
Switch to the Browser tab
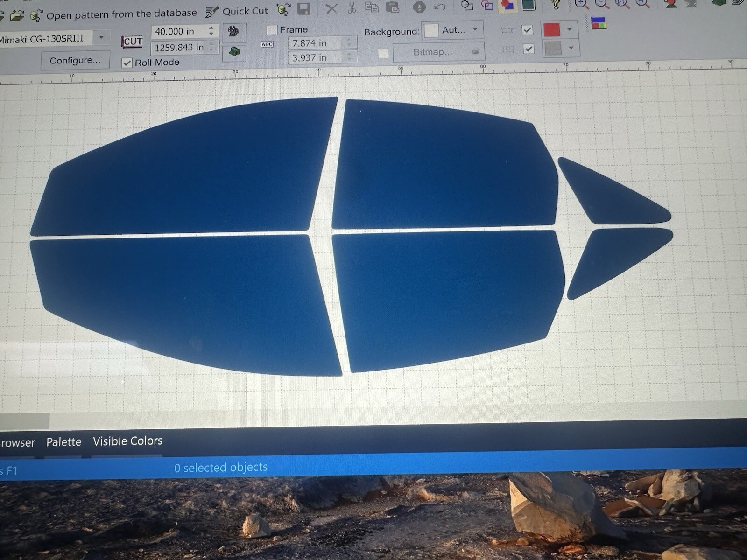point(16,442)
